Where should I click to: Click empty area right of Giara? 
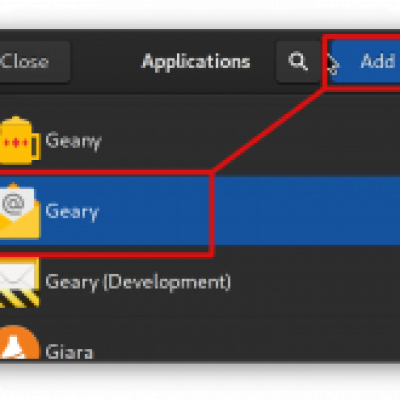(247, 343)
